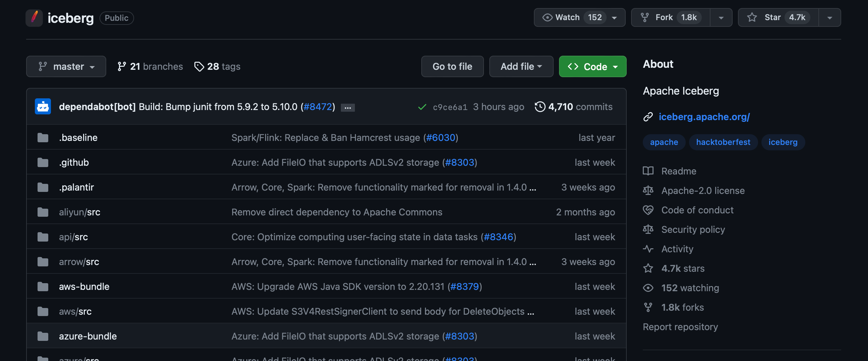Image resolution: width=868 pixels, height=361 pixels.
Task: Click the tags icon beside 28 tags
Action: [x=199, y=66]
